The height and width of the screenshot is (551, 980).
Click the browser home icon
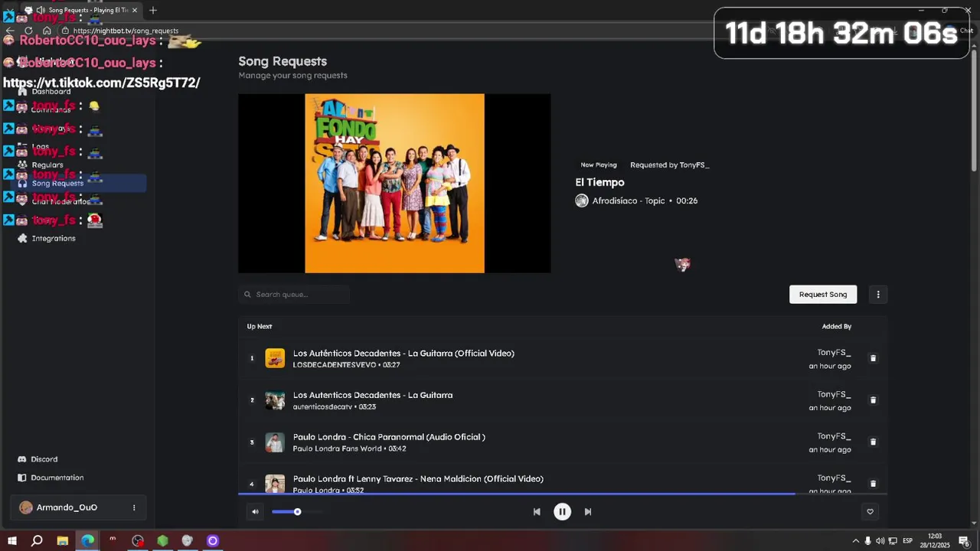(x=47, y=31)
